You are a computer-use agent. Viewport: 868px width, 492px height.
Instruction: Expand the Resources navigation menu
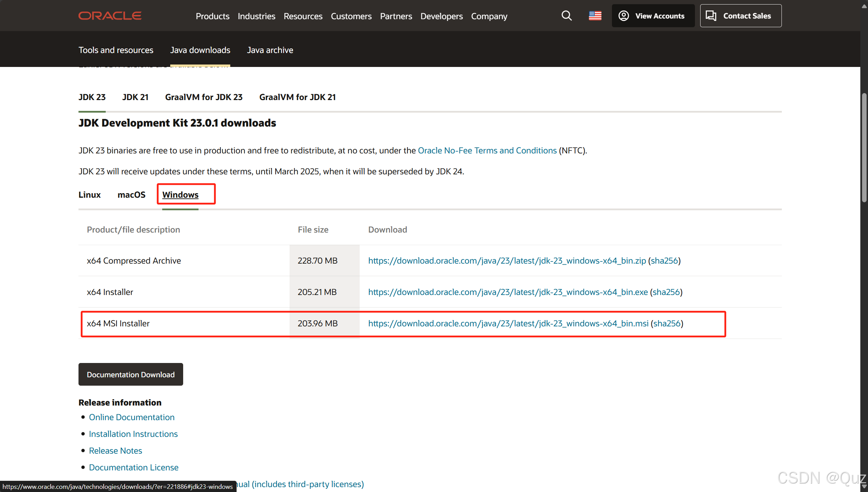pyautogui.click(x=303, y=16)
